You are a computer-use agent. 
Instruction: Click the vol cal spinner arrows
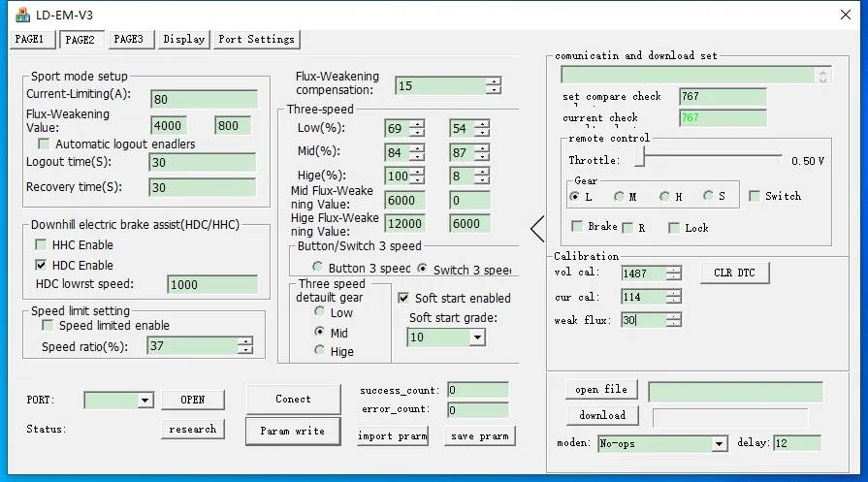click(674, 273)
